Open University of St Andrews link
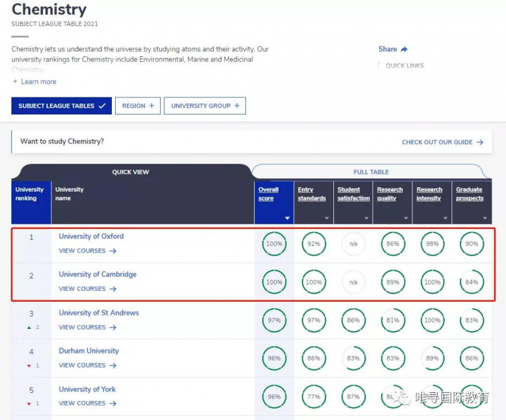This screenshot has height=420, width=506. coord(99,313)
